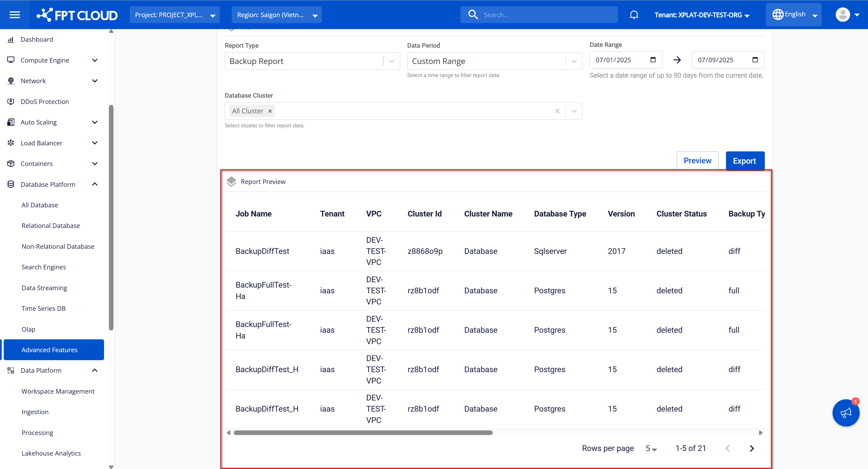Screen dimensions: 868x469
Task: Click the megaphone announcements button
Action: click(845, 413)
